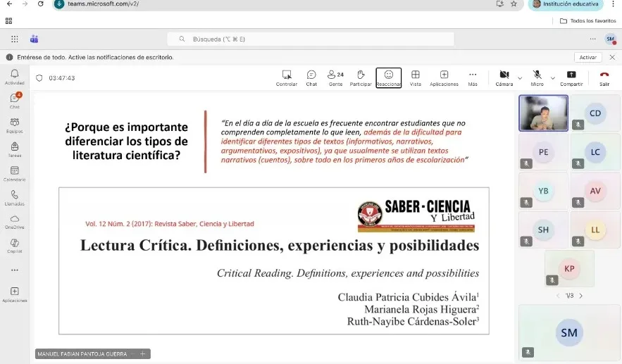
Task: Go to previous participants page
Action: coord(558,296)
